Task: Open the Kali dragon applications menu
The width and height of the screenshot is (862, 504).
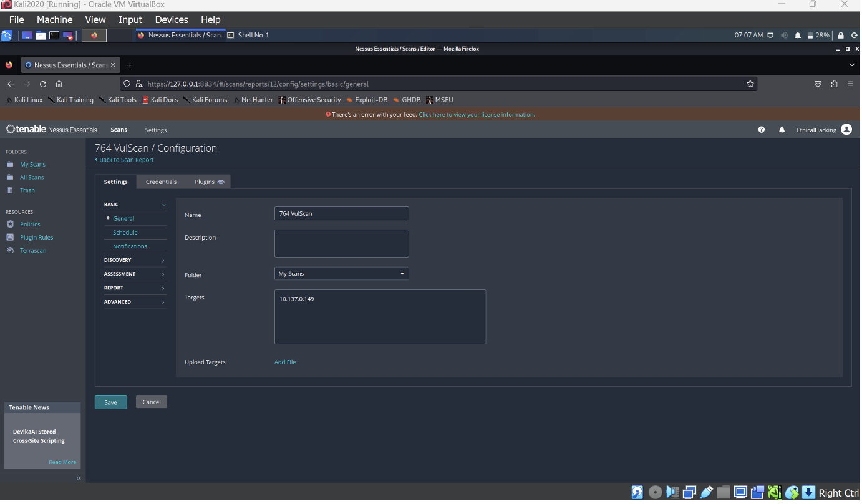Action: pos(7,36)
